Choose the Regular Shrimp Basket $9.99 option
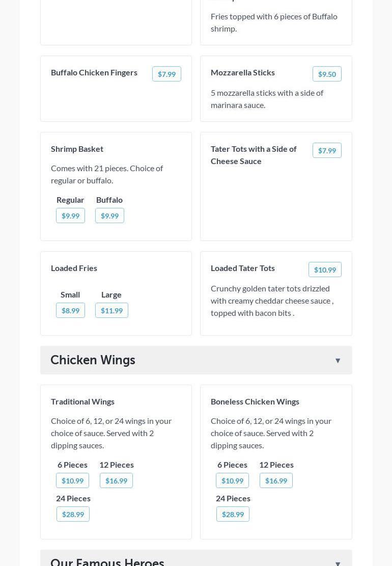 (x=70, y=215)
